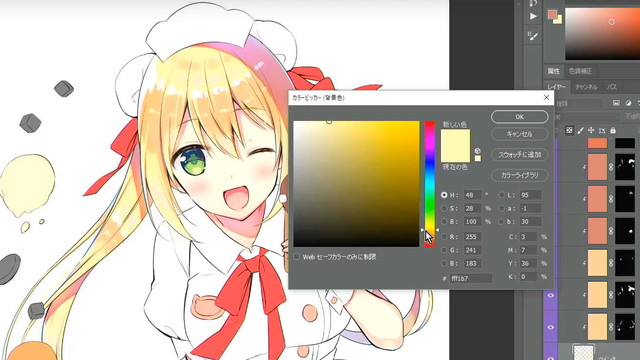Click the blue field showing 183
This screenshot has height=360, width=640.
click(472, 264)
